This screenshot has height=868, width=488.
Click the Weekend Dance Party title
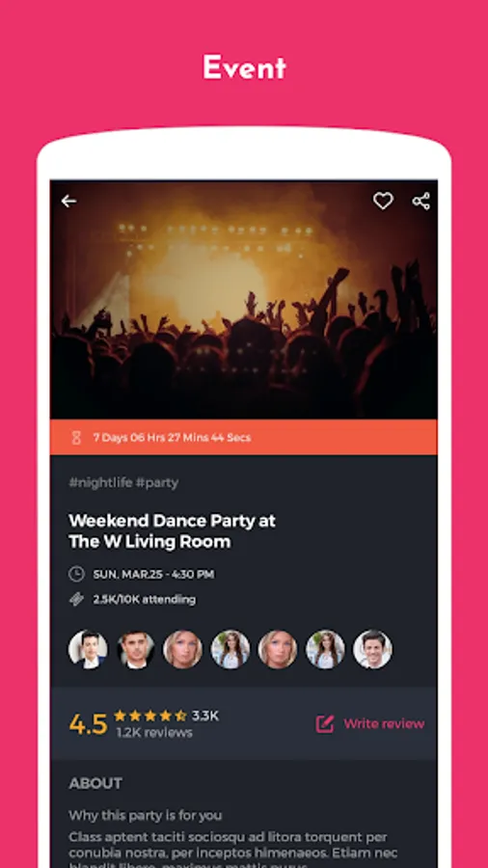tap(172, 530)
